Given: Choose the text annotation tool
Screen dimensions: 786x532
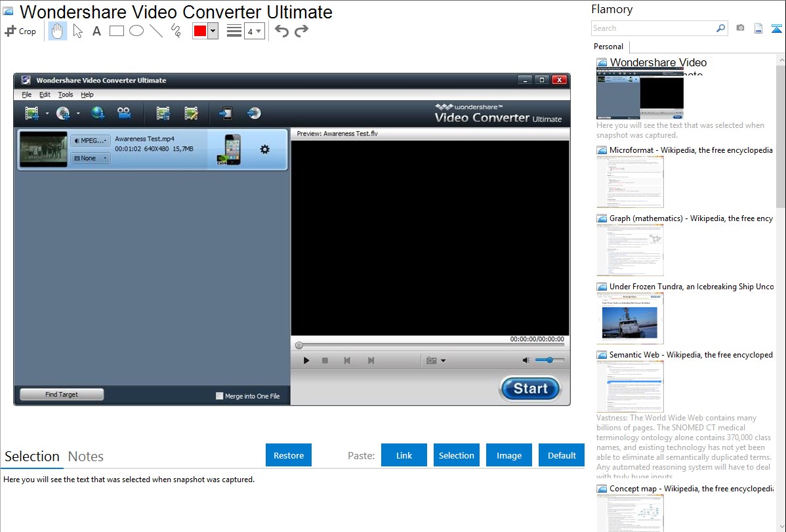Looking at the screenshot, I should coord(96,31).
